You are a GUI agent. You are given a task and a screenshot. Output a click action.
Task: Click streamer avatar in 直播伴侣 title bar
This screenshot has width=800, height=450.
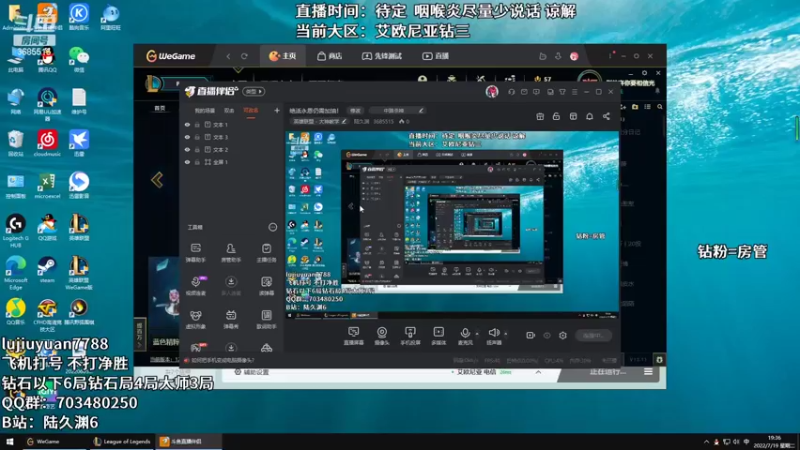click(x=492, y=91)
